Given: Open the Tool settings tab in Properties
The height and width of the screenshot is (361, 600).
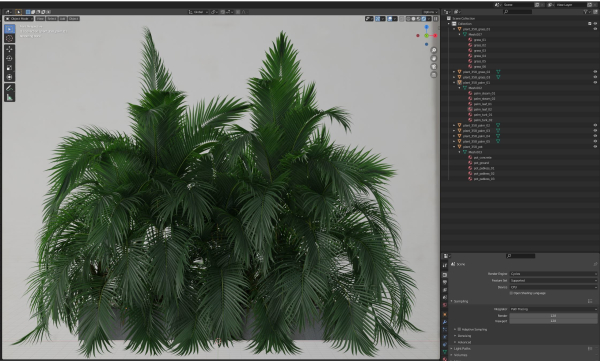Looking at the screenshot, I should 445,265.
